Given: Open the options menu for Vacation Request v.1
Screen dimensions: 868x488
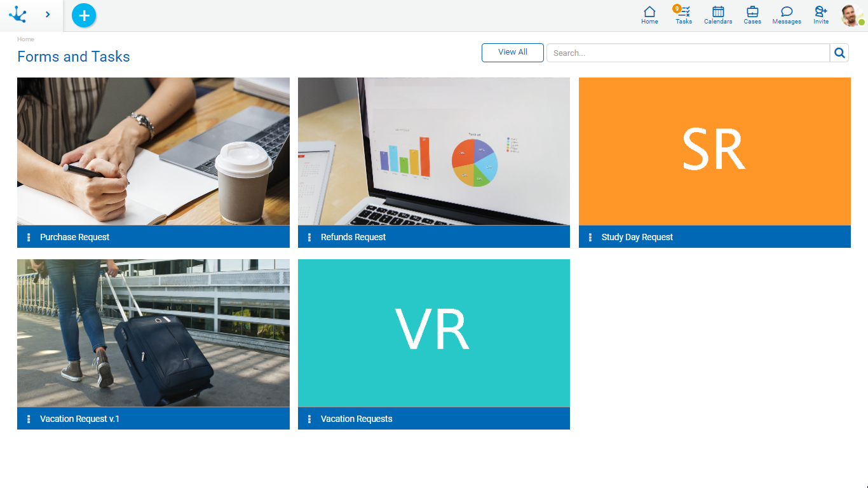Looking at the screenshot, I should tap(29, 419).
